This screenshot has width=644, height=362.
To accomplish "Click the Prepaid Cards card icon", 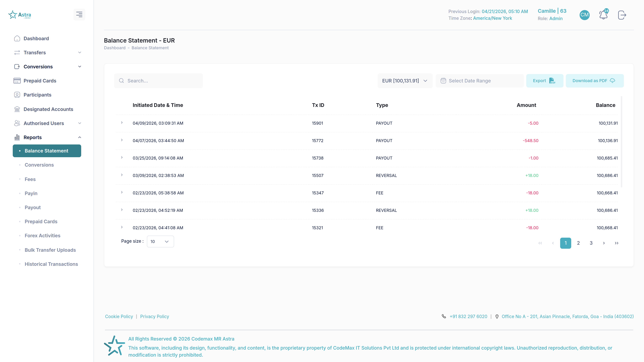I will (x=17, y=81).
